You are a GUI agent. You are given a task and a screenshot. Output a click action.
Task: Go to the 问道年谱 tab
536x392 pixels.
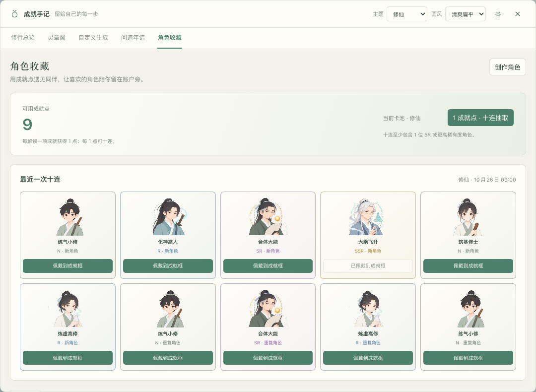click(x=133, y=38)
